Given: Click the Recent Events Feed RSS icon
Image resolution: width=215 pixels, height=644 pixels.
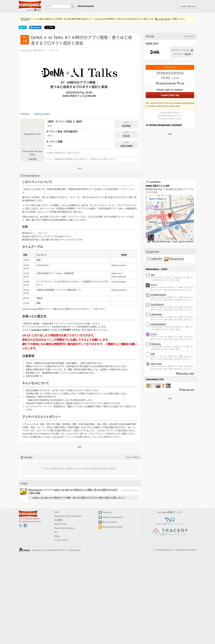Looking at the screenshot, I should coord(100,527).
